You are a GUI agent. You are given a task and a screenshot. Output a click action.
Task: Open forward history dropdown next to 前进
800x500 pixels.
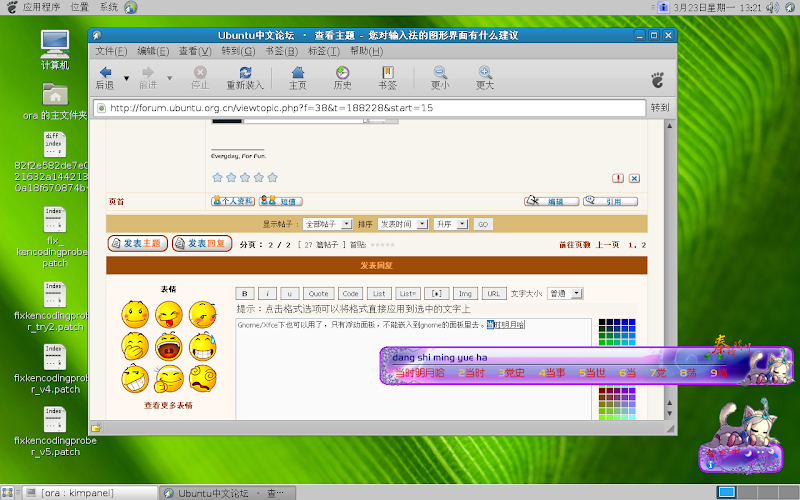169,79
